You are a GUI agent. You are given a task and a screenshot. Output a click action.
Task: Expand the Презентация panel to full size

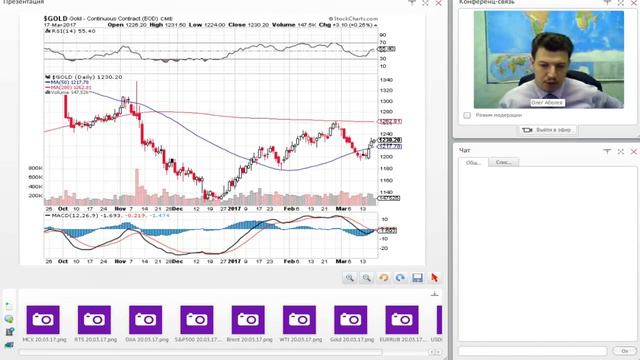tap(425, 2)
